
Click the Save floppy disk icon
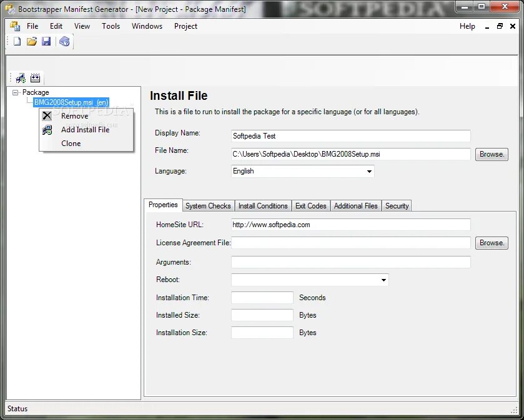pos(46,41)
